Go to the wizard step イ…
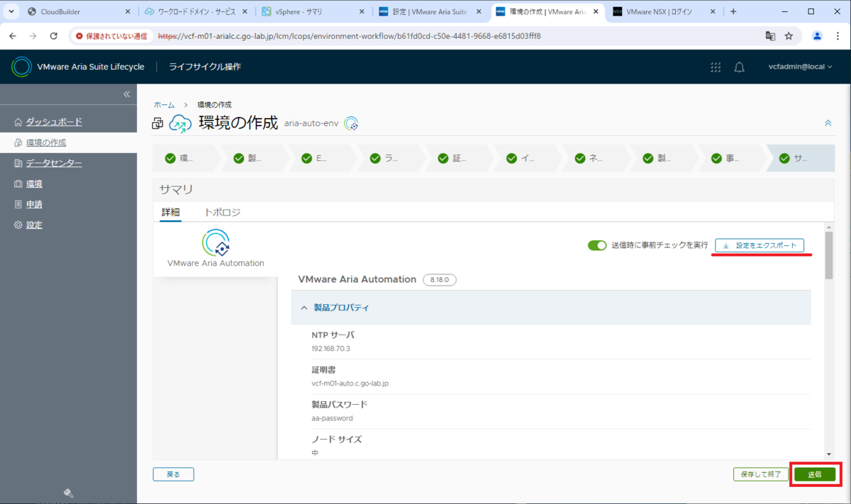This screenshot has height=504, width=851. pyautogui.click(x=527, y=158)
